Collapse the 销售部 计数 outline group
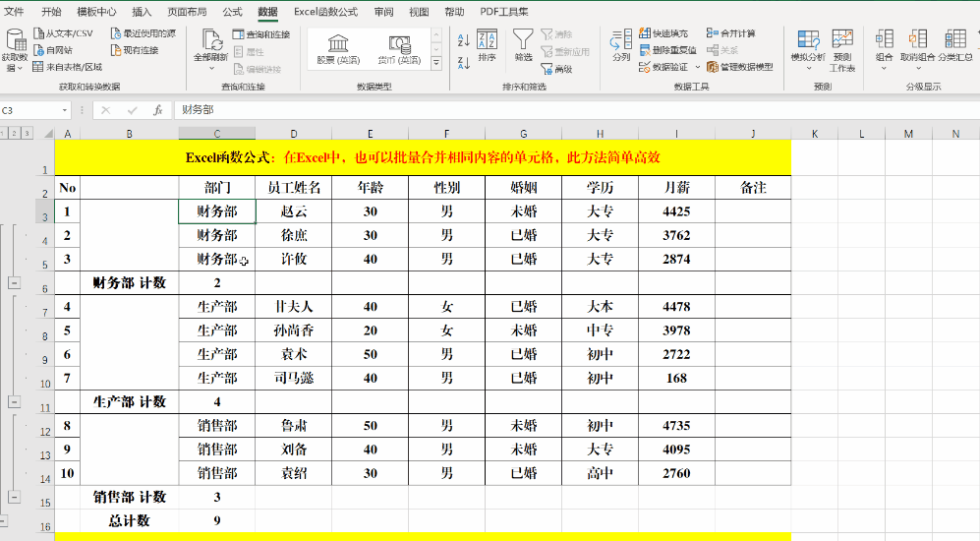 tap(14, 497)
